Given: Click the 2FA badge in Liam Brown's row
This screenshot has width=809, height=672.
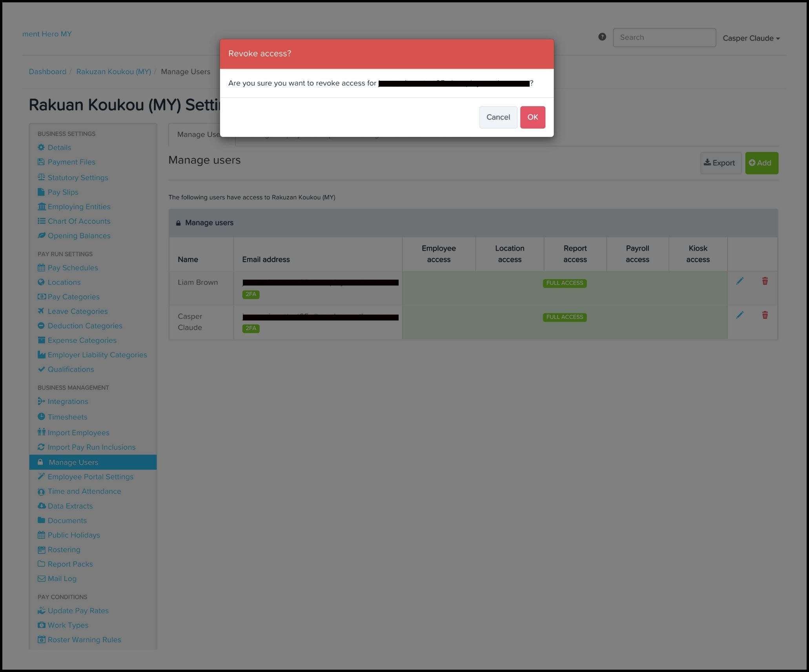Looking at the screenshot, I should click(251, 294).
